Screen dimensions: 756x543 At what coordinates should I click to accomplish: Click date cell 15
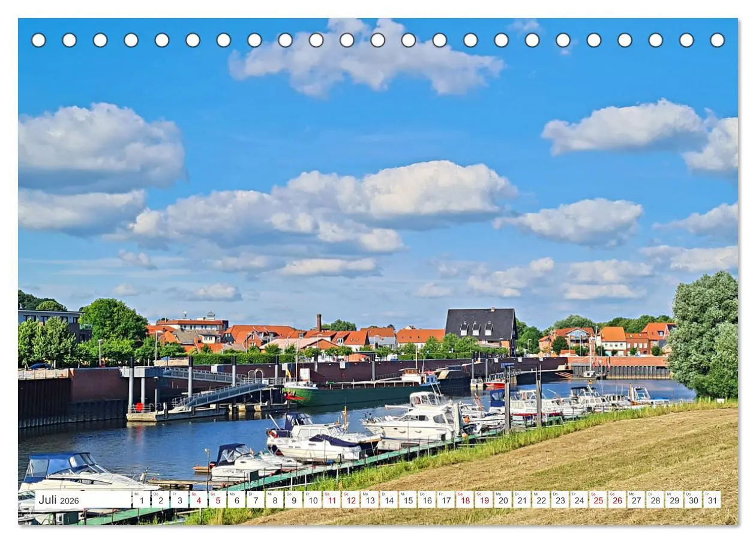[x=407, y=500]
